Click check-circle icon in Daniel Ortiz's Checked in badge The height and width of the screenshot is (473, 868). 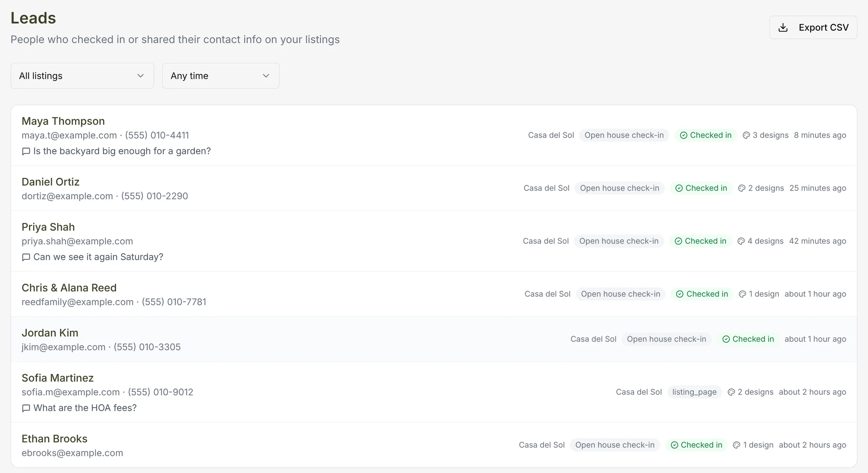(x=679, y=188)
